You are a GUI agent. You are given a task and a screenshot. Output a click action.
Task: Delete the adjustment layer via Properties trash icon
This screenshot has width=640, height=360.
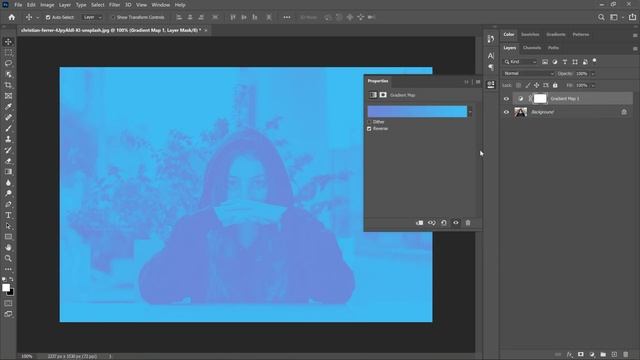click(x=468, y=223)
